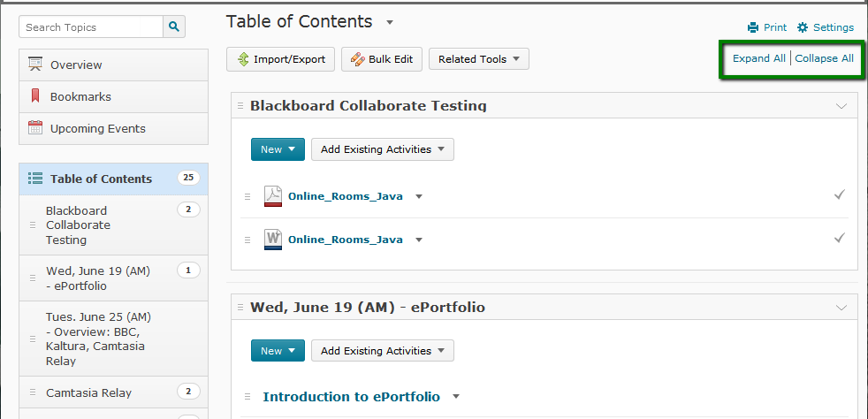Click the Expand All link
Screen dimensions: 868x419
coord(759,58)
